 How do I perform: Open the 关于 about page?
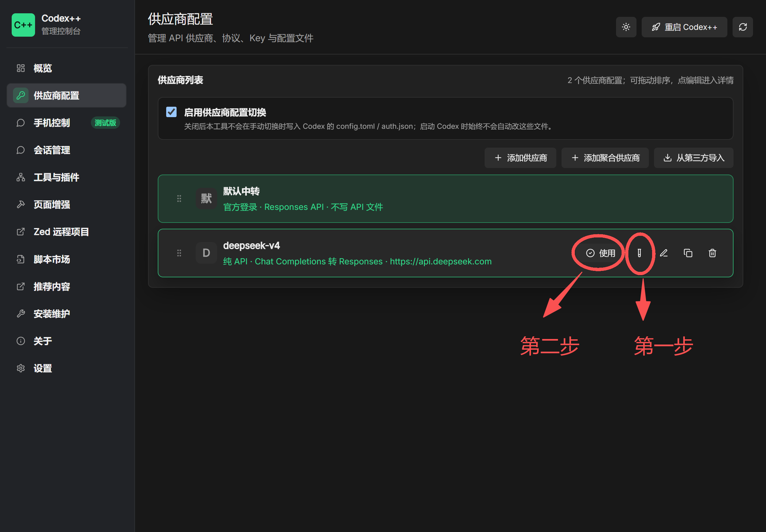(x=66, y=341)
